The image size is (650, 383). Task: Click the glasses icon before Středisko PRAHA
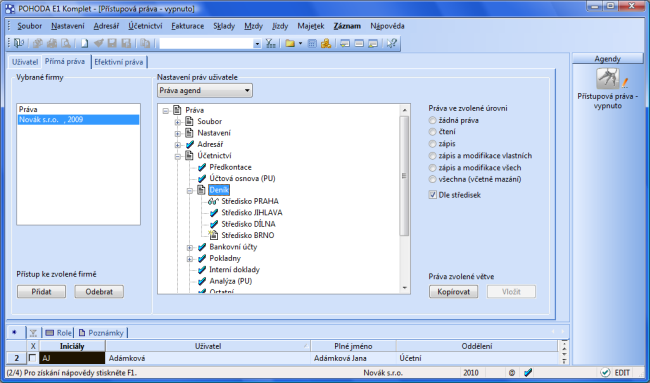[213, 201]
